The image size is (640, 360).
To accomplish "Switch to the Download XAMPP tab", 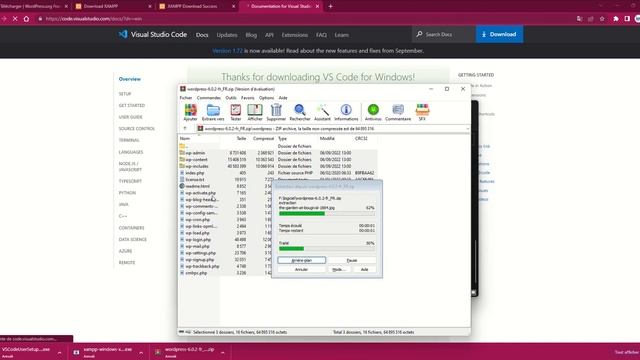I will click(x=114, y=6).
